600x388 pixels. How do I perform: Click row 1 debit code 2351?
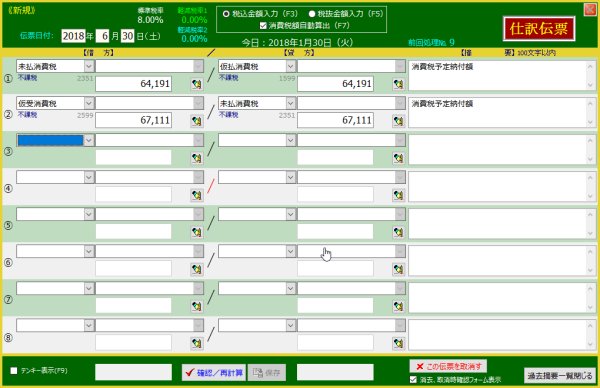[x=85, y=78]
